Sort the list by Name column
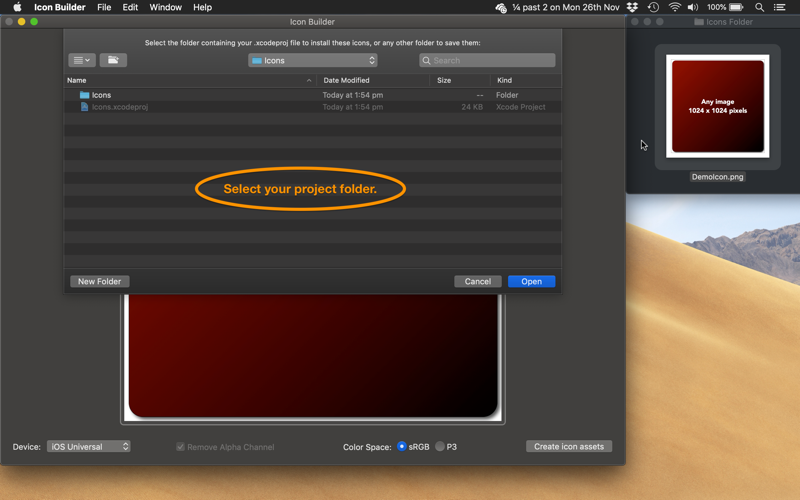The height and width of the screenshot is (500, 800). click(x=77, y=80)
